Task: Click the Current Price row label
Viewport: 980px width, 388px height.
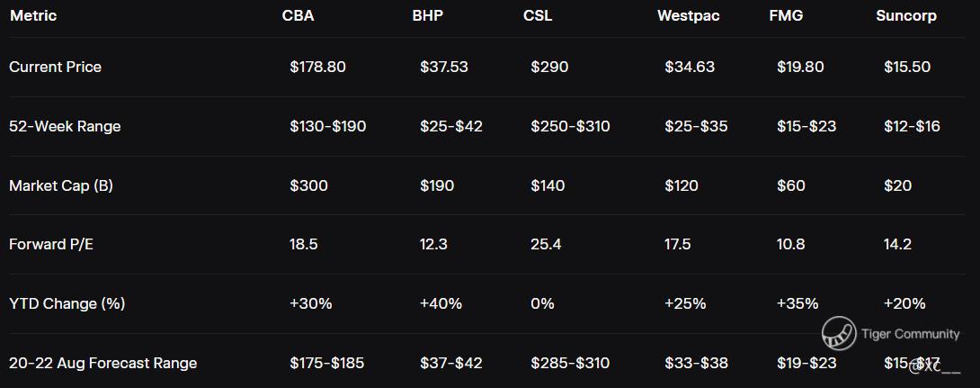Action: click(55, 67)
